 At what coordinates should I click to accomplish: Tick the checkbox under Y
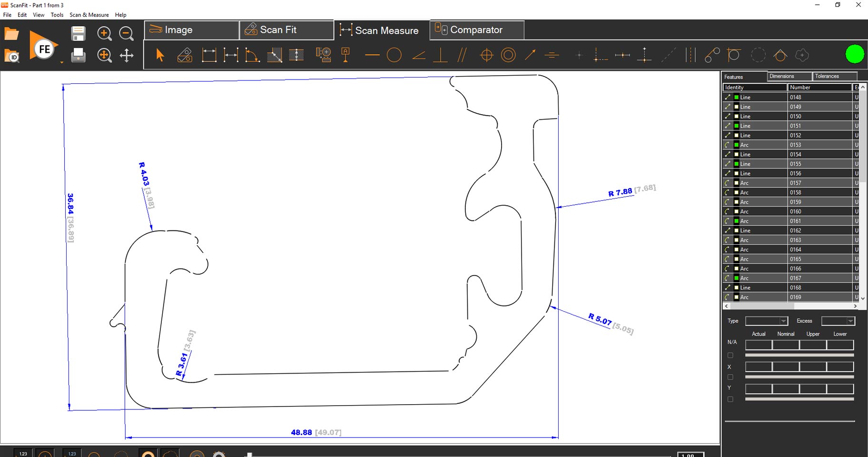pos(730,399)
